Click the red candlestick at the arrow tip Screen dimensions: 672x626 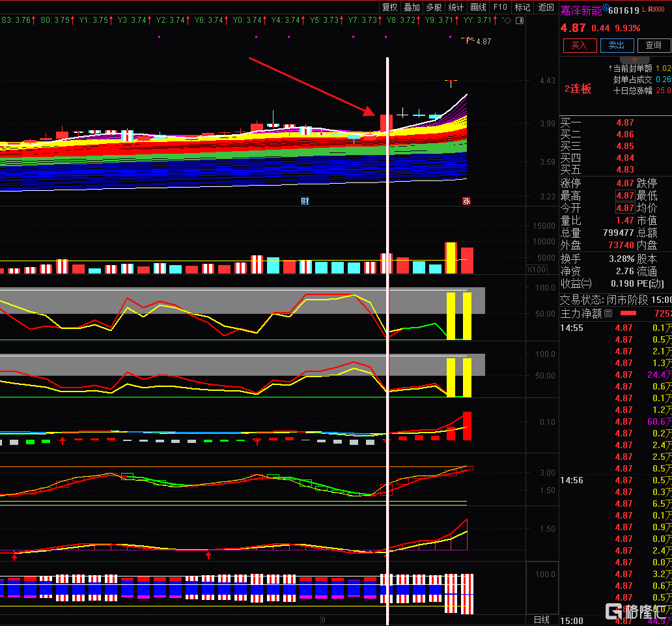(x=386, y=124)
